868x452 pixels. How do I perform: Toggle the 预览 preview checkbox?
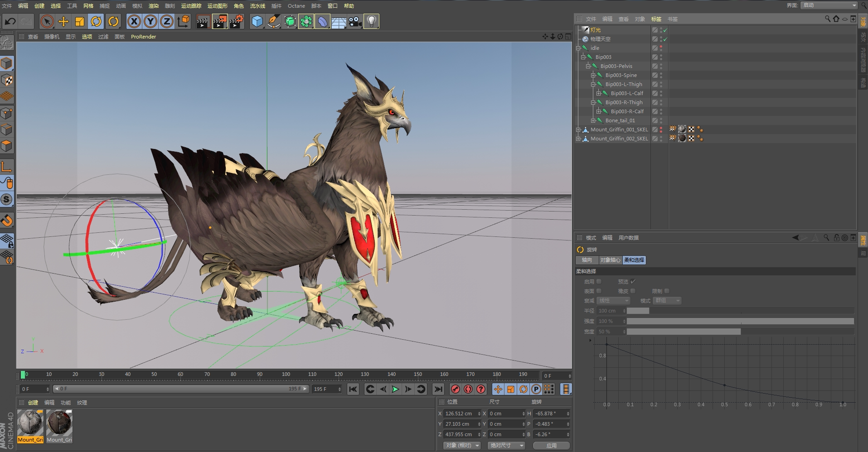coord(633,282)
